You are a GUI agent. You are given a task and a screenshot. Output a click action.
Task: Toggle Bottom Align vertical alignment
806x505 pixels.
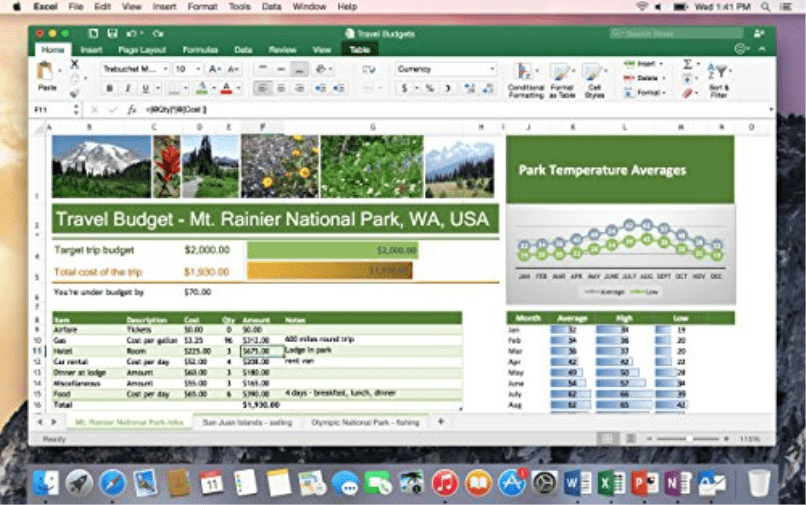[299, 69]
